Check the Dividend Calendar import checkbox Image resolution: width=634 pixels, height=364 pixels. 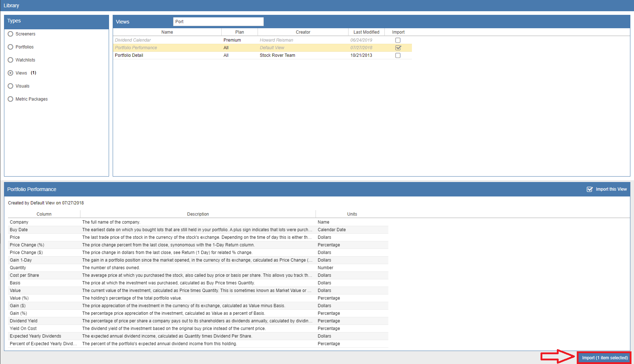point(398,40)
